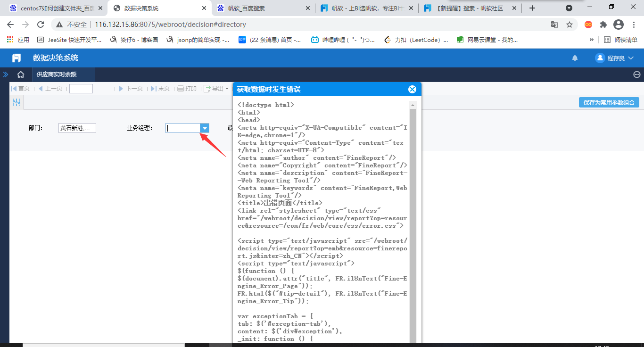Viewport: 644px width, 347px height.
Task: Click the 数据决策系统 header title
Action: click(56, 58)
